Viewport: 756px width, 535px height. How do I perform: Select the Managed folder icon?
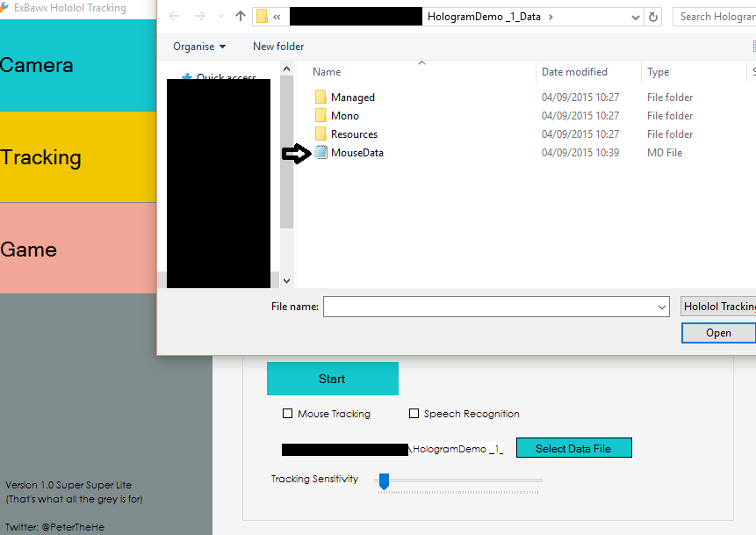coord(320,97)
